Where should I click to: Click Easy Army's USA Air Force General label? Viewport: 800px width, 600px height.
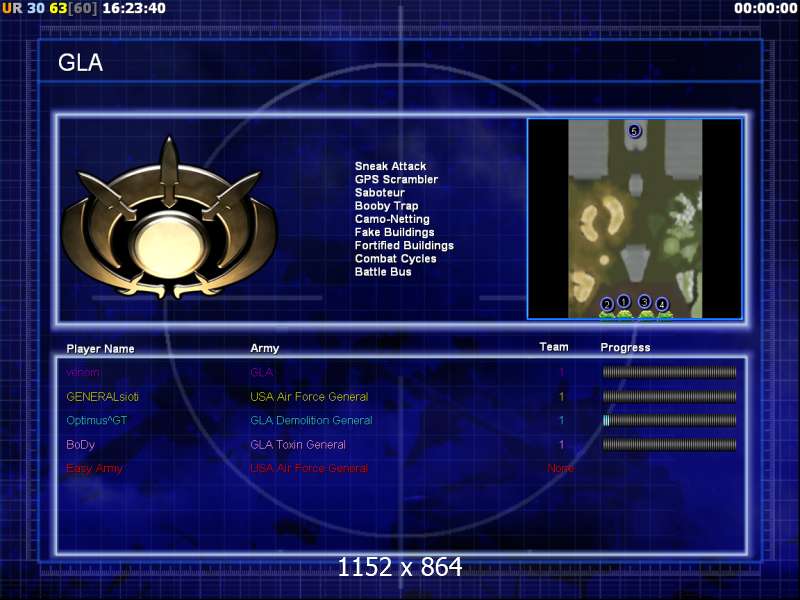click(x=309, y=468)
